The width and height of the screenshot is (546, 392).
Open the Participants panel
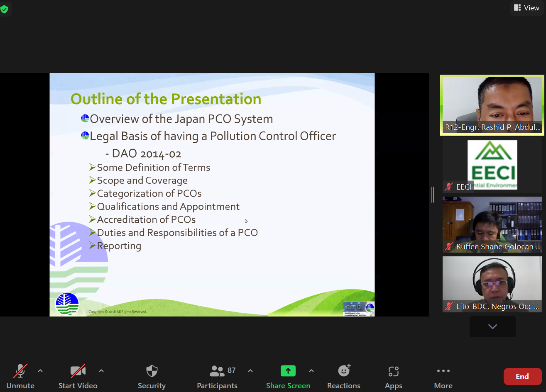click(x=217, y=376)
